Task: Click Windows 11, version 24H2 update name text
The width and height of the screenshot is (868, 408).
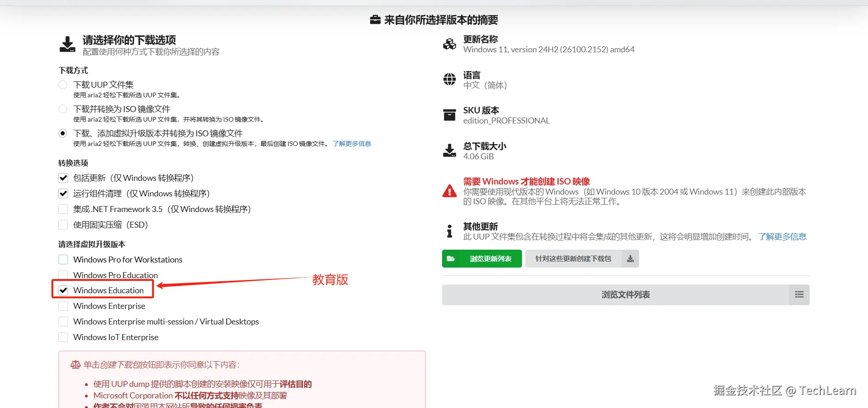Action: (549, 50)
